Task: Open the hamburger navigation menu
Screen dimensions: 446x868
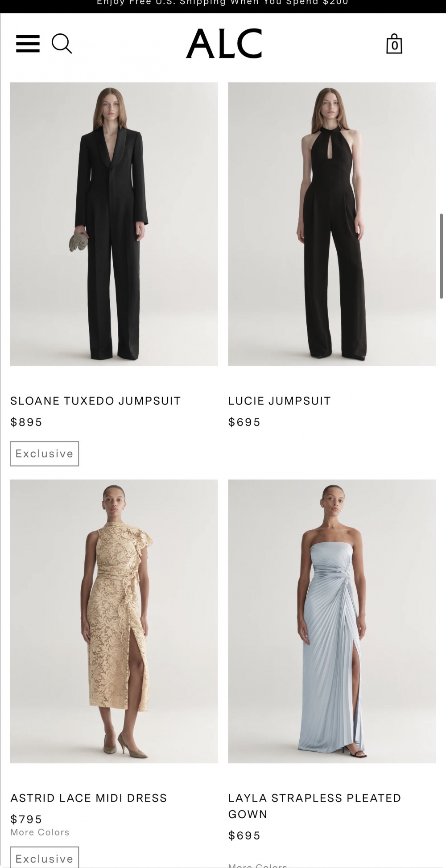Action: point(28,44)
